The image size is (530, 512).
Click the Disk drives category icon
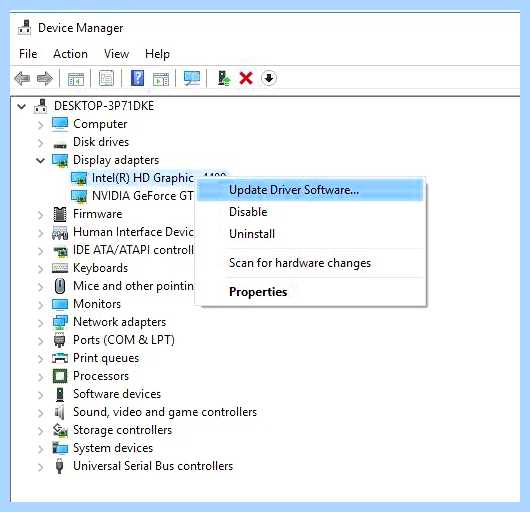pyautogui.click(x=60, y=145)
